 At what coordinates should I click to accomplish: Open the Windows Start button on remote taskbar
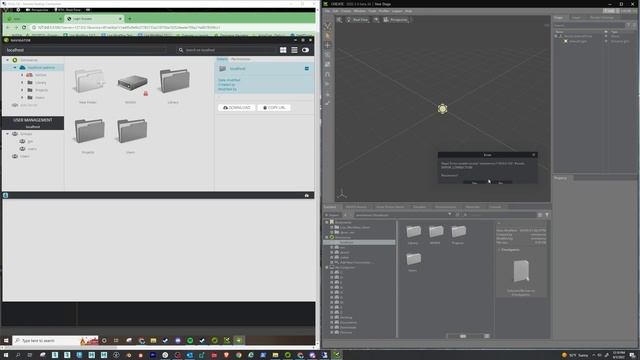coord(6,340)
